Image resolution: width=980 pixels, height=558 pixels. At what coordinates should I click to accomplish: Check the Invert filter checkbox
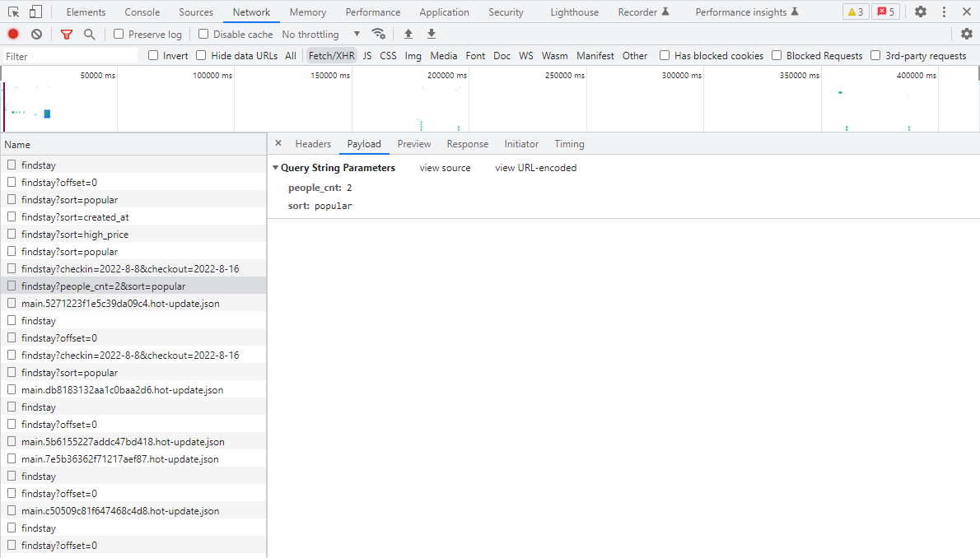coord(153,56)
